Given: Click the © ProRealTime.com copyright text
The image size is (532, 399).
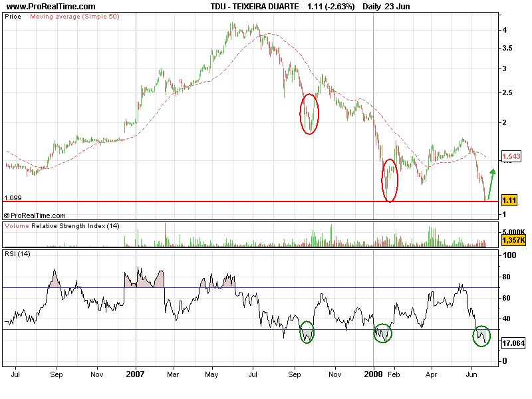Looking at the screenshot, I should coord(35,215).
